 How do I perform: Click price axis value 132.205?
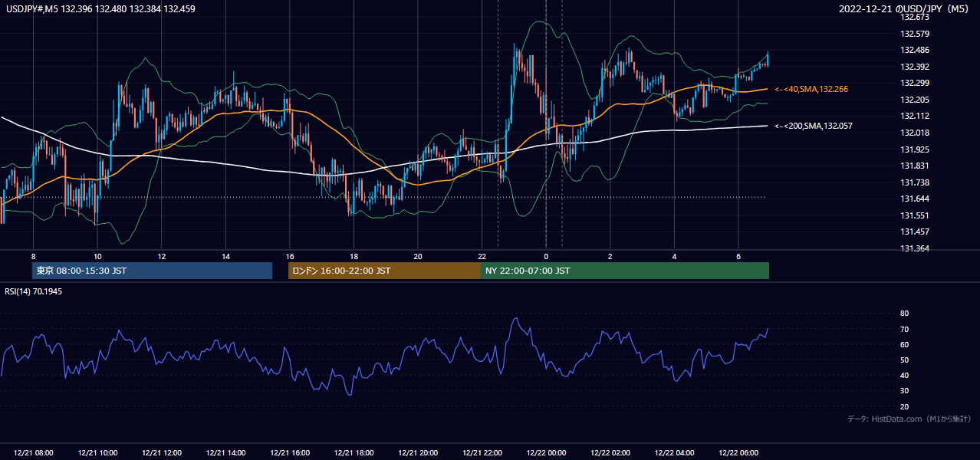[914, 100]
